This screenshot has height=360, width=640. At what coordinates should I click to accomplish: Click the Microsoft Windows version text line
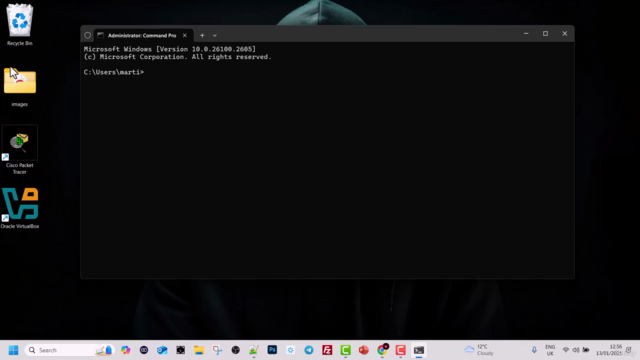click(x=169, y=49)
